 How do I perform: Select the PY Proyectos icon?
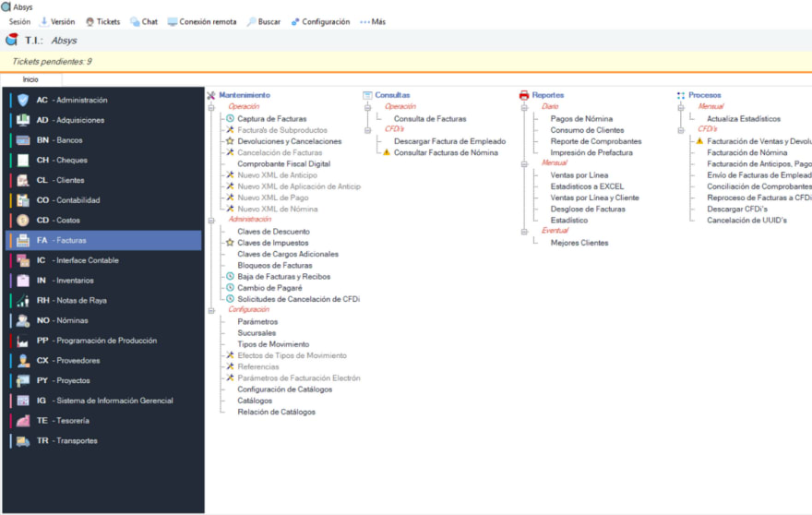[x=23, y=380]
